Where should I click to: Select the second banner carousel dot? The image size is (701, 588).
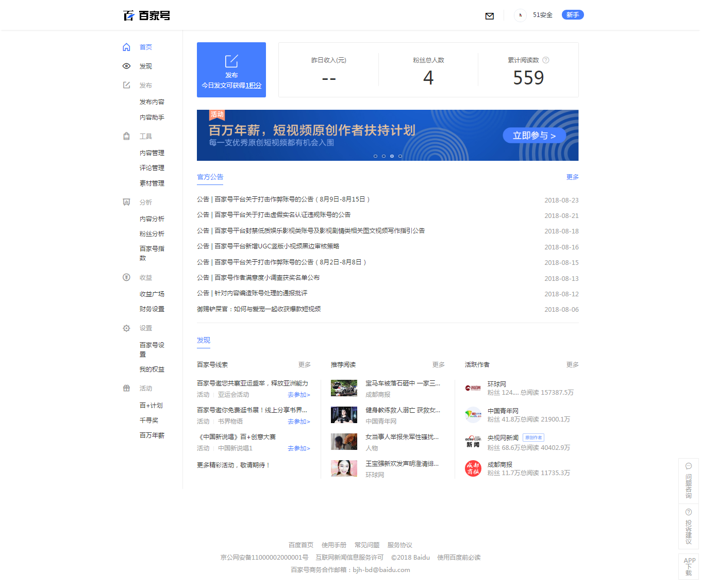pyautogui.click(x=383, y=156)
